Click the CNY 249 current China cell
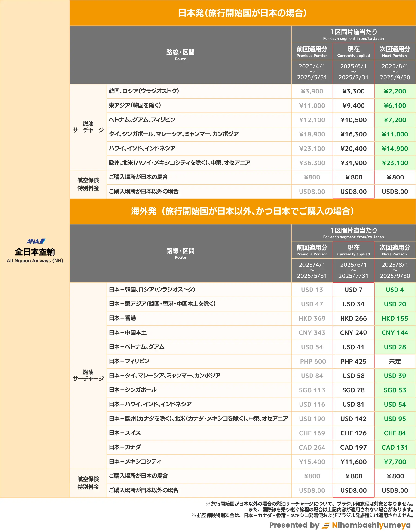 tap(353, 333)
